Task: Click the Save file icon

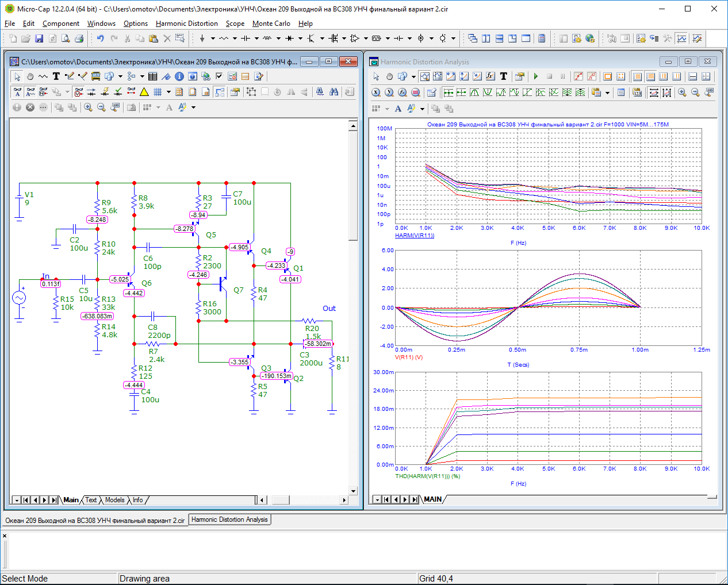Action: click(39, 39)
